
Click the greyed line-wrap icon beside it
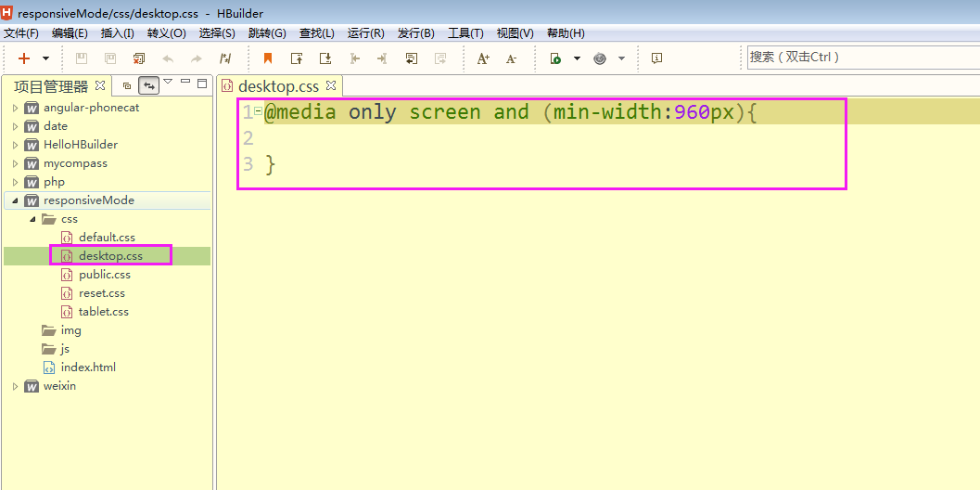(x=440, y=58)
